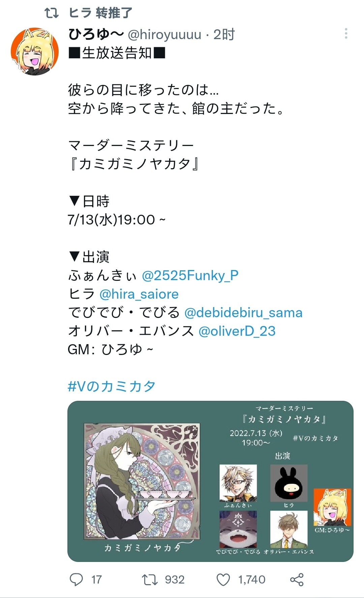The height and width of the screenshot is (598, 364).
Task: Open the @2525Funky_P mention
Action: [190, 275]
